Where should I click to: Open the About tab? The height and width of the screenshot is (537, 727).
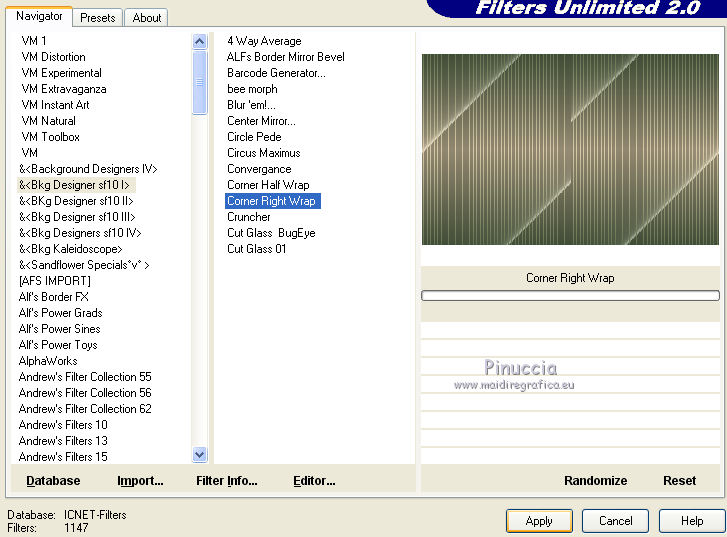(x=147, y=18)
